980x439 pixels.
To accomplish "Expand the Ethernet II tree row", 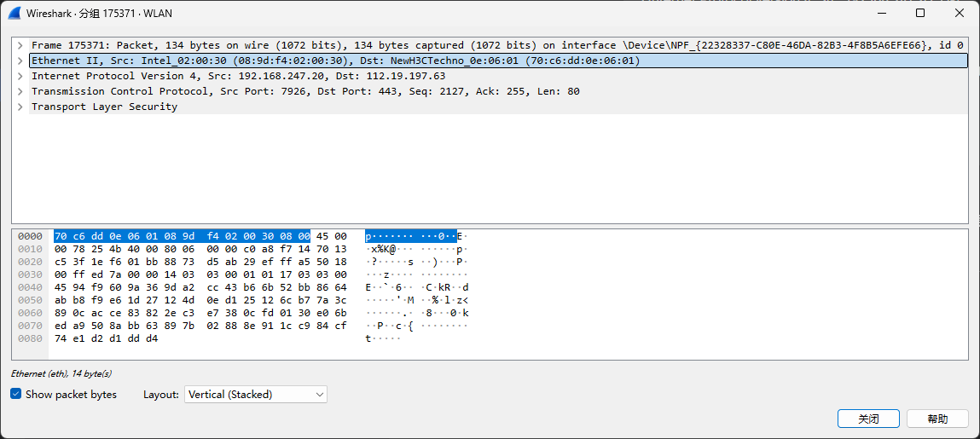I will pyautogui.click(x=20, y=61).
